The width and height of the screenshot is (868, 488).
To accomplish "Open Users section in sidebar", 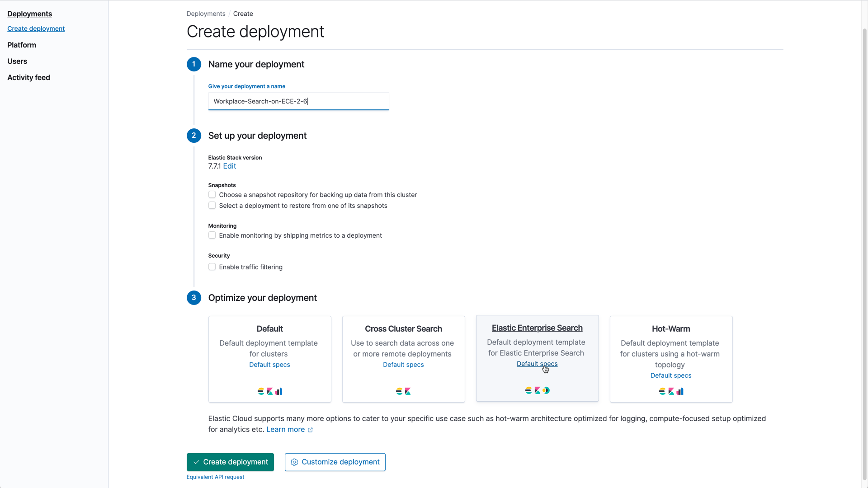I will [17, 61].
